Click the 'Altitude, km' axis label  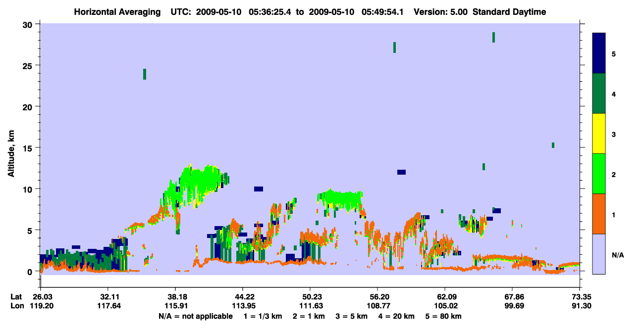point(11,152)
